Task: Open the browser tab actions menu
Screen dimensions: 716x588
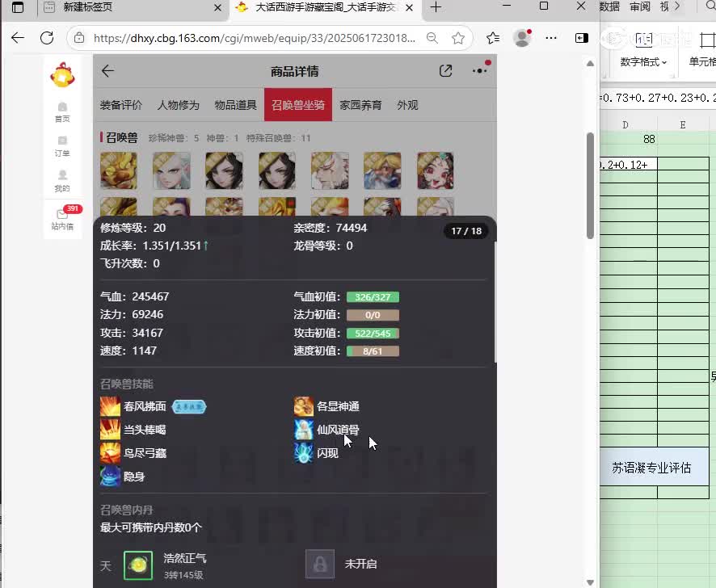Action: point(17,7)
